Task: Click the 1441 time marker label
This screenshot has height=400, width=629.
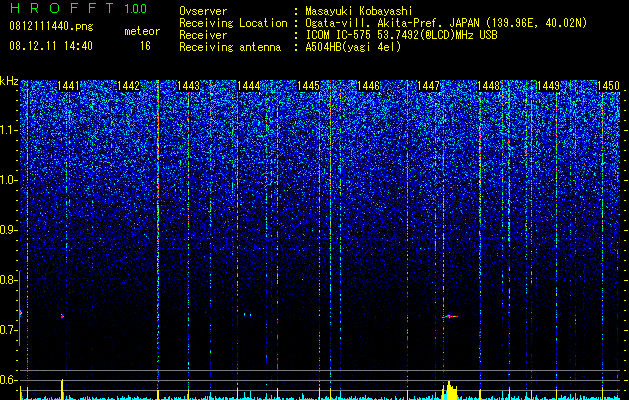Action: tap(69, 86)
